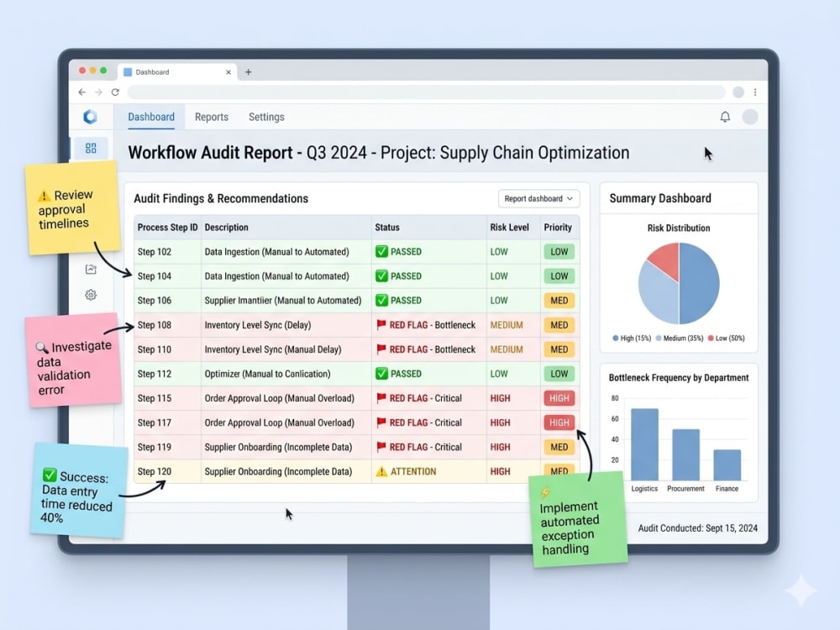This screenshot has width=840, height=630.
Task: Click the LOW priority badge for Step 112
Action: point(559,374)
